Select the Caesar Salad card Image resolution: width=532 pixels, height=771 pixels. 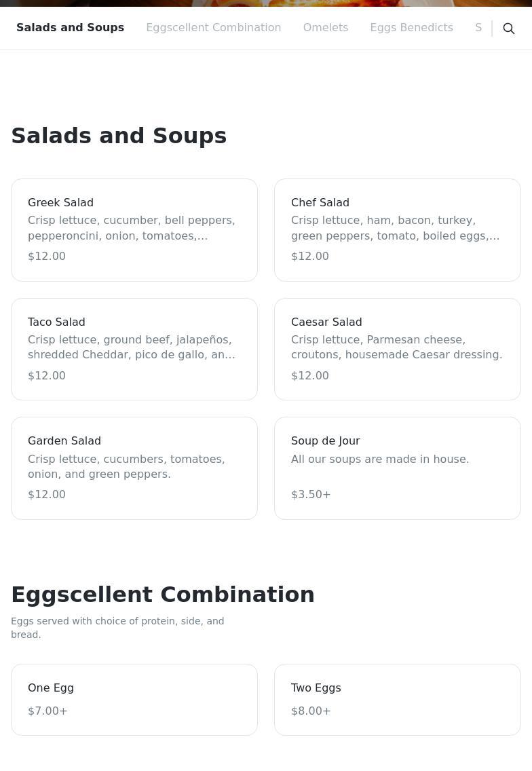coord(397,349)
